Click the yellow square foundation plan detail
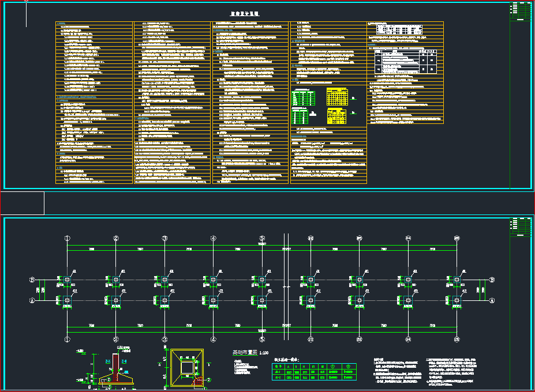This screenshot has height=392, width=535. click(x=188, y=367)
